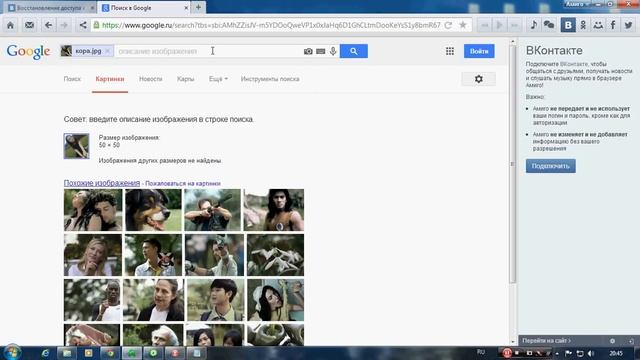Click the red recording pause tray button
The height and width of the screenshot is (360, 640).
click(507, 353)
